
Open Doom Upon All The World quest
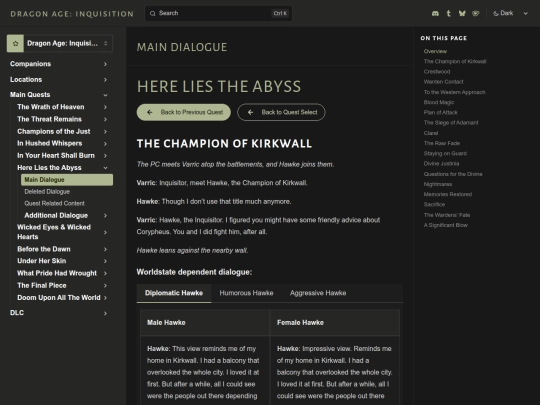pos(59,298)
